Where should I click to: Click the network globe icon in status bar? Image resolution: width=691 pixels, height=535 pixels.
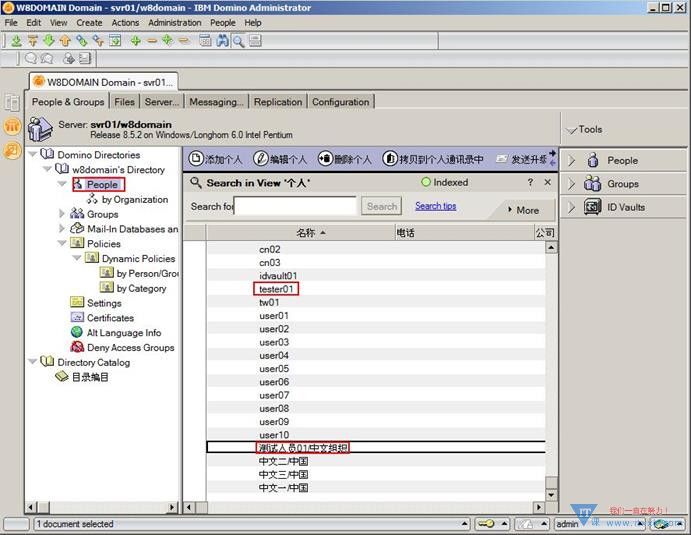click(x=662, y=524)
